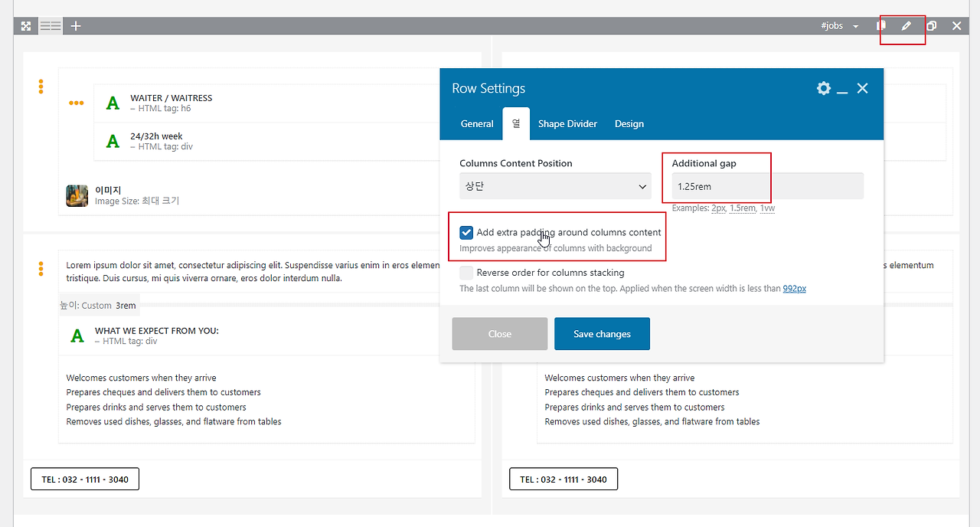The width and height of the screenshot is (980, 527).
Task: Go to the Design tab
Action: click(x=629, y=124)
